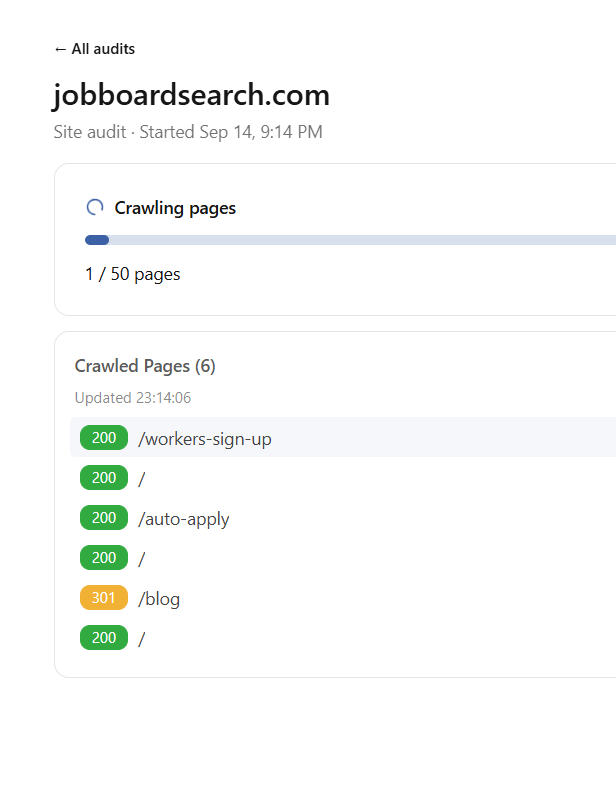This screenshot has width=616, height=793.
Task: Click the crawl progress bar
Action: tap(350, 240)
